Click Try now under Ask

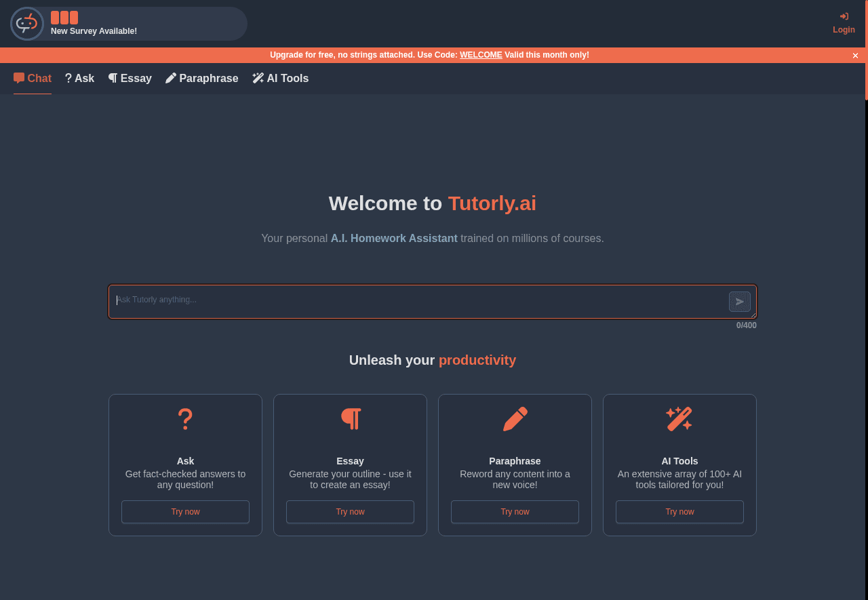[x=184, y=511]
